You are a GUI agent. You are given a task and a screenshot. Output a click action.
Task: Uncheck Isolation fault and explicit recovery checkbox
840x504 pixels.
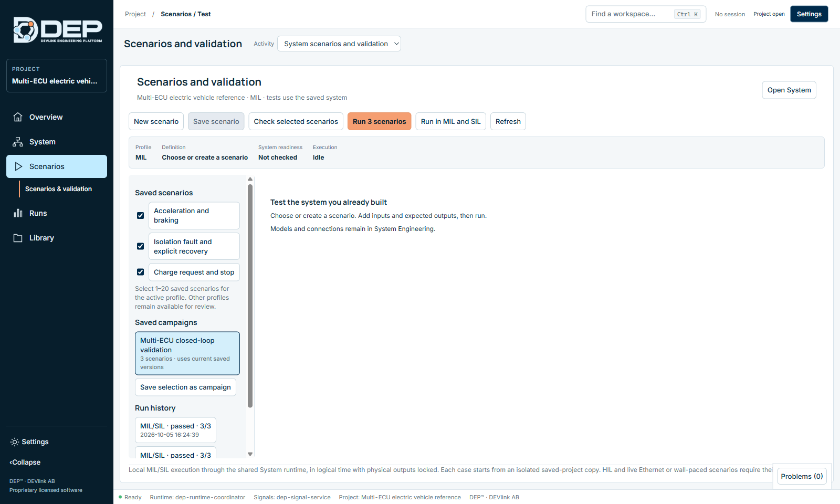[x=140, y=246]
